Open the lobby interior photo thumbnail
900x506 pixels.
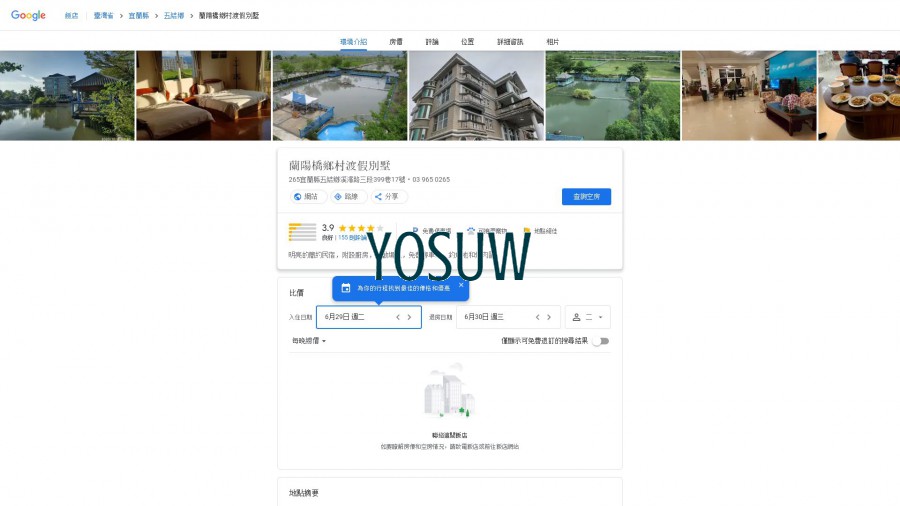click(749, 95)
